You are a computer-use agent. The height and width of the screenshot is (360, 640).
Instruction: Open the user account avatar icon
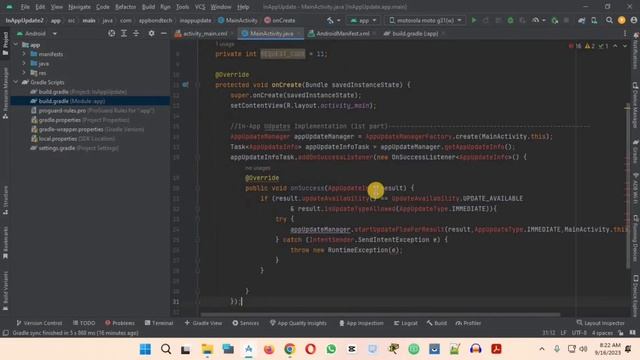(633, 20)
